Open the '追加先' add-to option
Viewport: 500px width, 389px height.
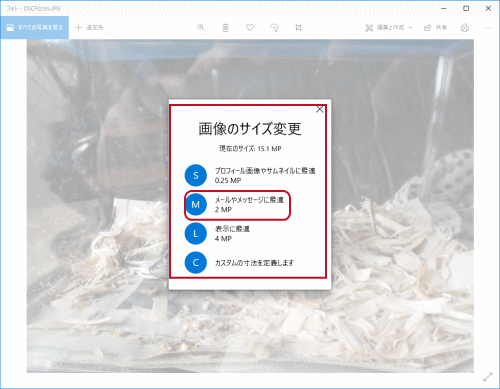tap(89, 28)
